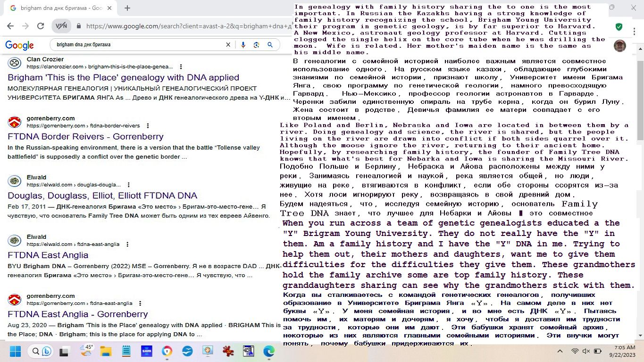Select the 'brigham dna днк бригама' browser tab
Screen dimensions: 644x362
(61, 8)
